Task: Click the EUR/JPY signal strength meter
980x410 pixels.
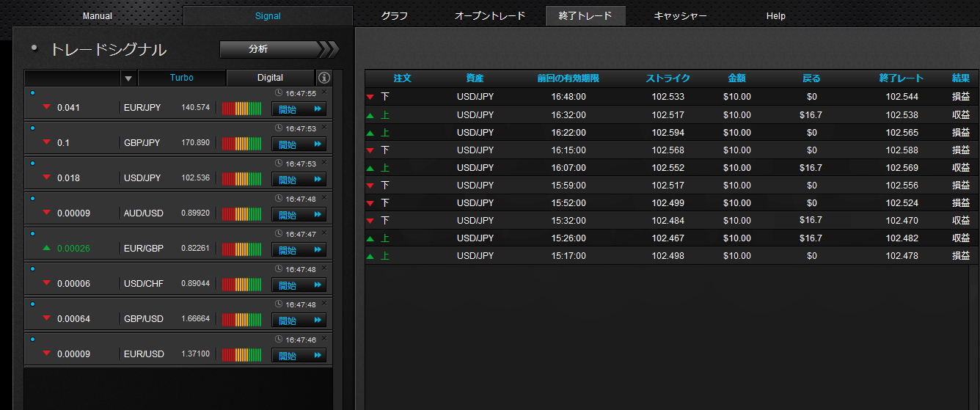Action: (x=241, y=109)
